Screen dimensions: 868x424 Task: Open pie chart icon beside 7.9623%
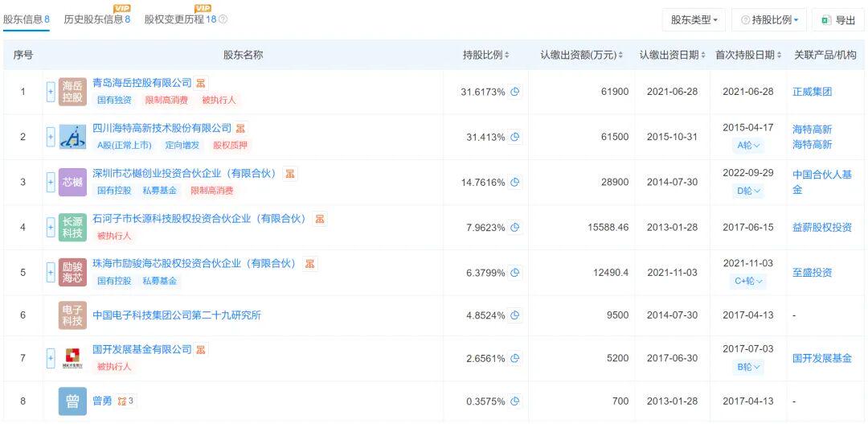[x=515, y=227]
